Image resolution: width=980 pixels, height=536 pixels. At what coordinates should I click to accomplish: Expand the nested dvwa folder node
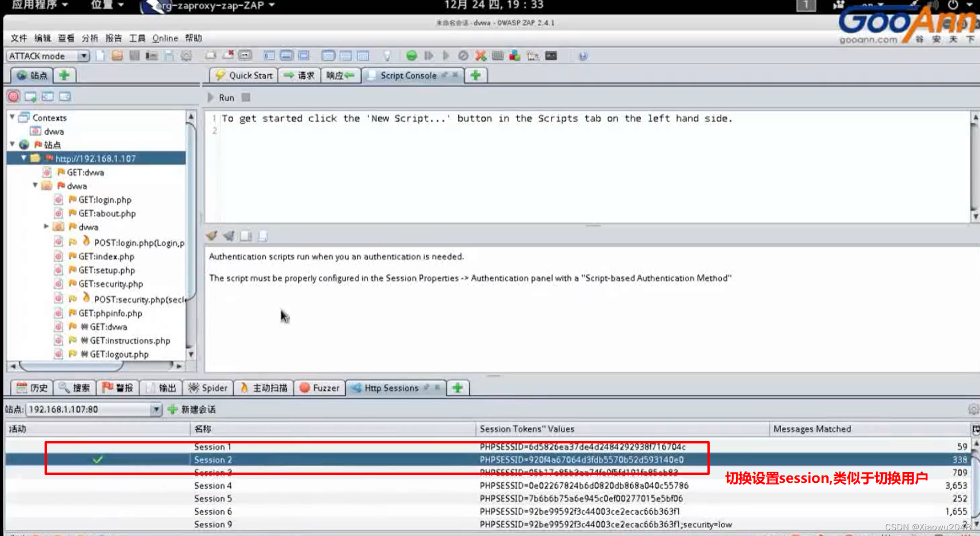[x=46, y=226]
